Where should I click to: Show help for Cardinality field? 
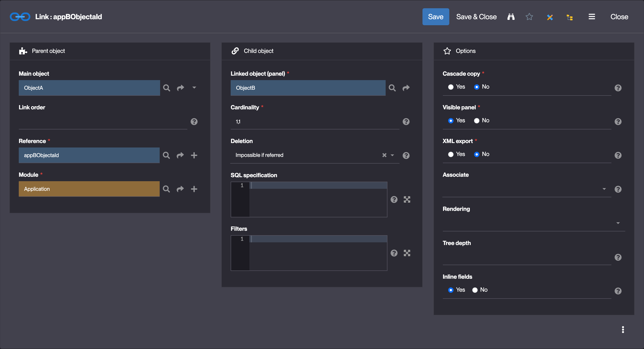(406, 122)
